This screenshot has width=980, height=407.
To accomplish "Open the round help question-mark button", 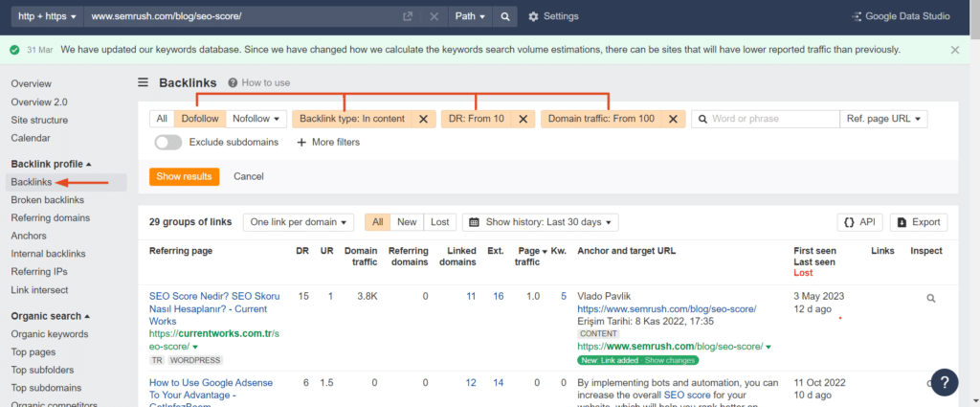I will 945,382.
